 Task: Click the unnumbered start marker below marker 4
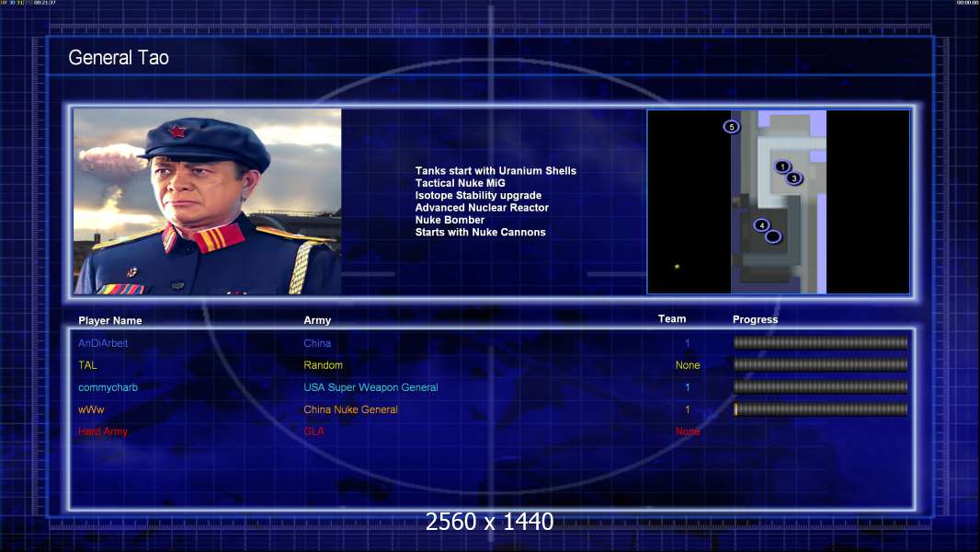point(773,237)
